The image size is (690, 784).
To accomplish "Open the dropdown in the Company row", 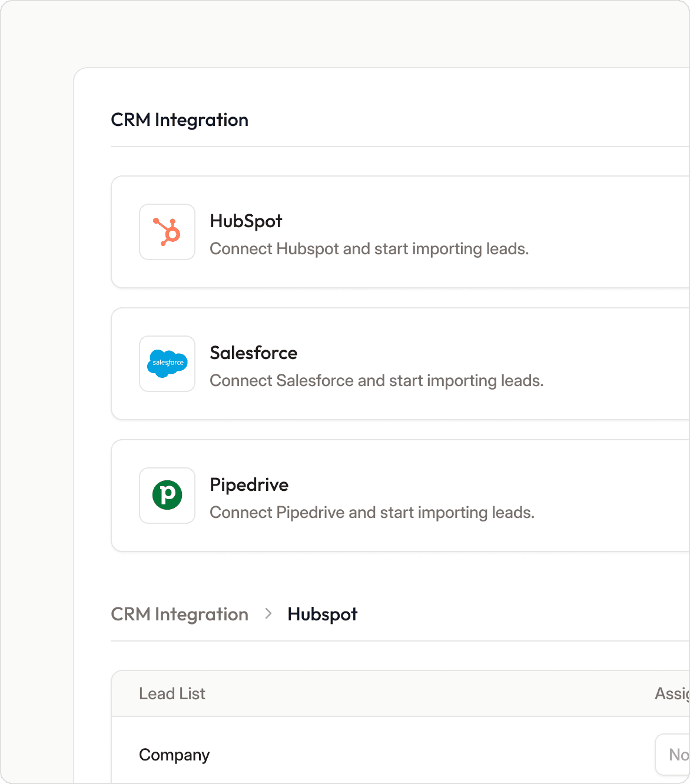I will [674, 755].
